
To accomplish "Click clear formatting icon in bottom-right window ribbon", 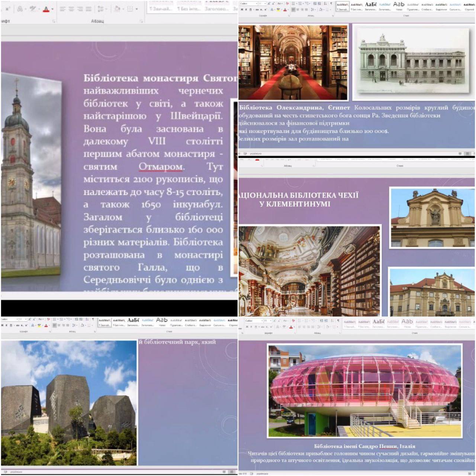I will click(293, 321).
